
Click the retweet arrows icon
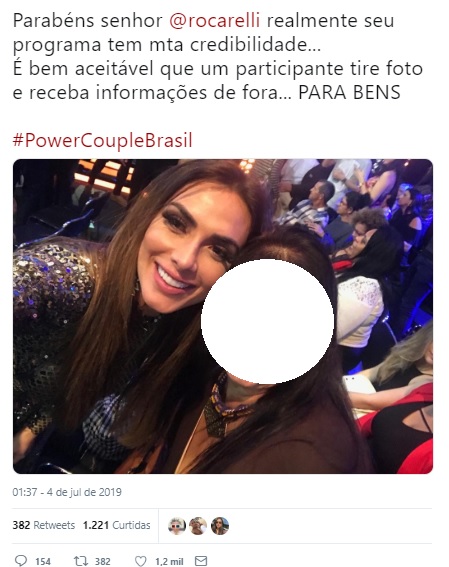81,561
